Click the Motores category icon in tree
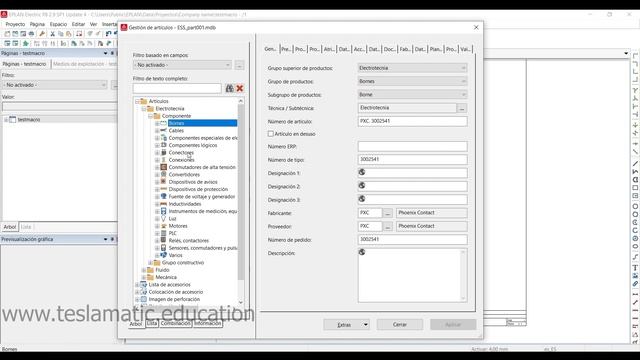 164,226
